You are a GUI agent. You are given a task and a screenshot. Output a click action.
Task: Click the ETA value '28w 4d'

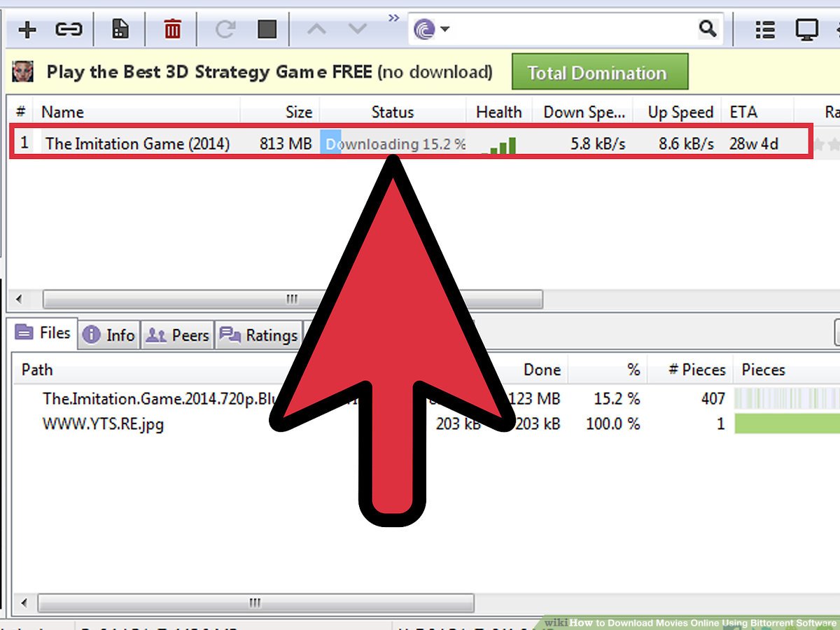tap(754, 143)
